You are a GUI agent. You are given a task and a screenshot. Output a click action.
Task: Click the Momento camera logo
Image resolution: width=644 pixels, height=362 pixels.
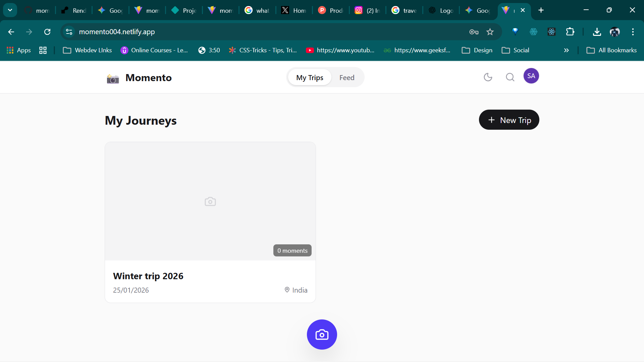point(113,78)
